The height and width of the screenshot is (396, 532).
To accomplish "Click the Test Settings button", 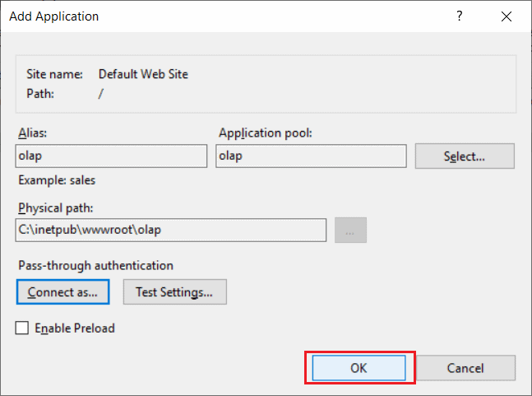I will coord(174,291).
